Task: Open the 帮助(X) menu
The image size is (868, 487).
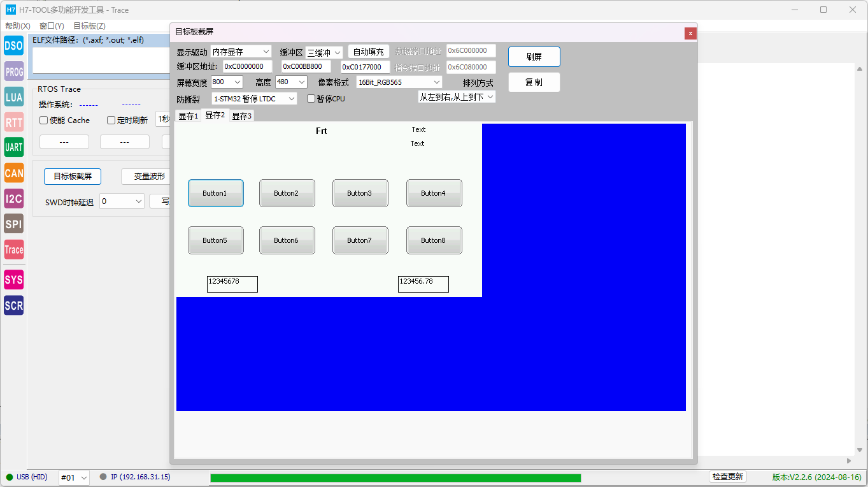Action: [18, 26]
